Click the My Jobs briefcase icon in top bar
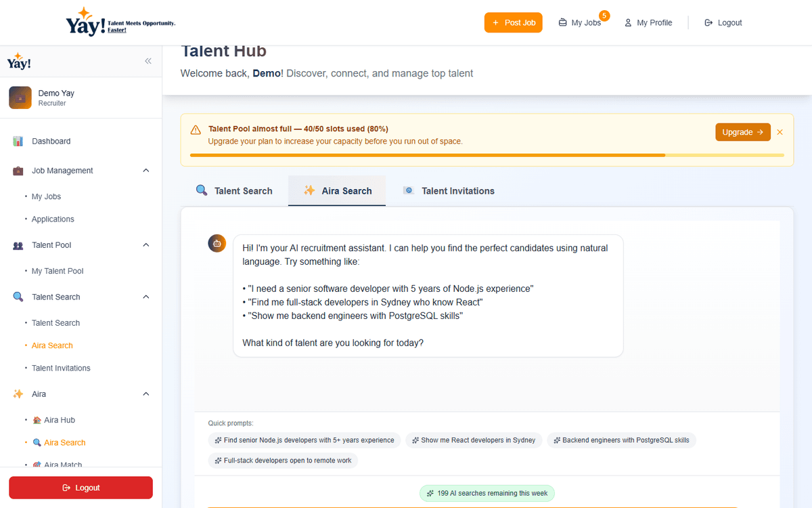 coord(562,22)
